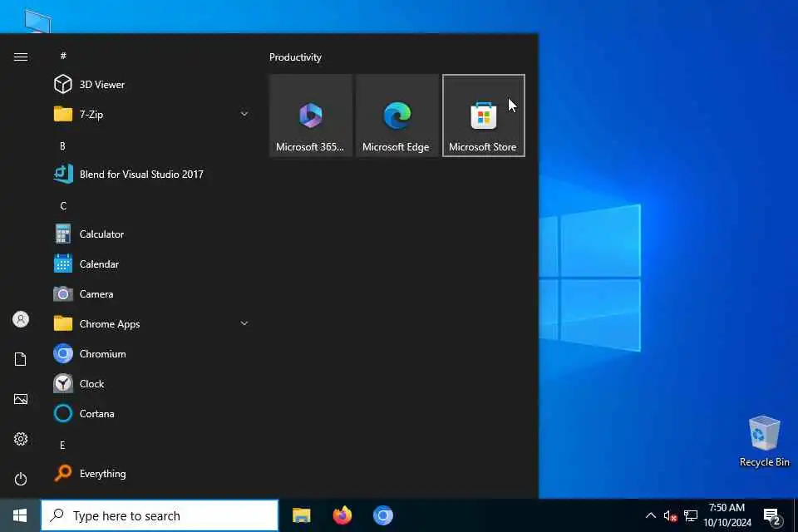Expand the Chrome Apps folder chevron

[244, 324]
